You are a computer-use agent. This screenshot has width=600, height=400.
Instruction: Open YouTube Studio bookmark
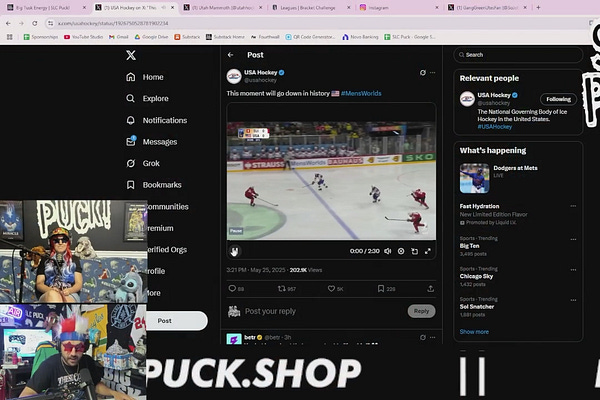(84, 37)
